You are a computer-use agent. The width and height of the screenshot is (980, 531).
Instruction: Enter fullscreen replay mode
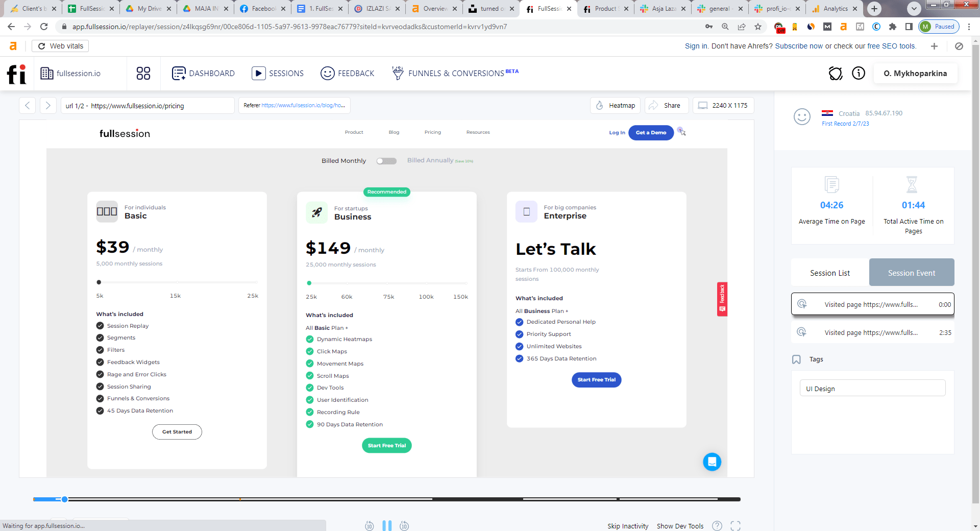[x=736, y=526]
